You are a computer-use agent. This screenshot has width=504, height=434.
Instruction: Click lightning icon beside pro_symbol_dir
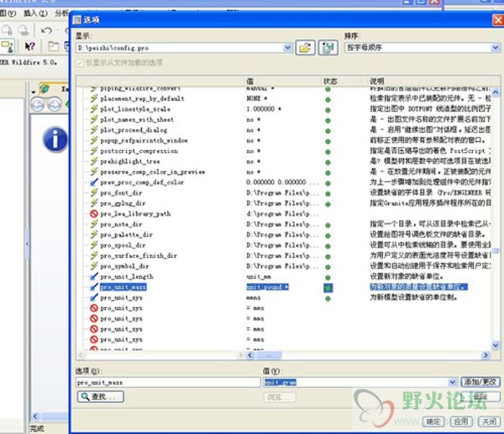pos(94,266)
